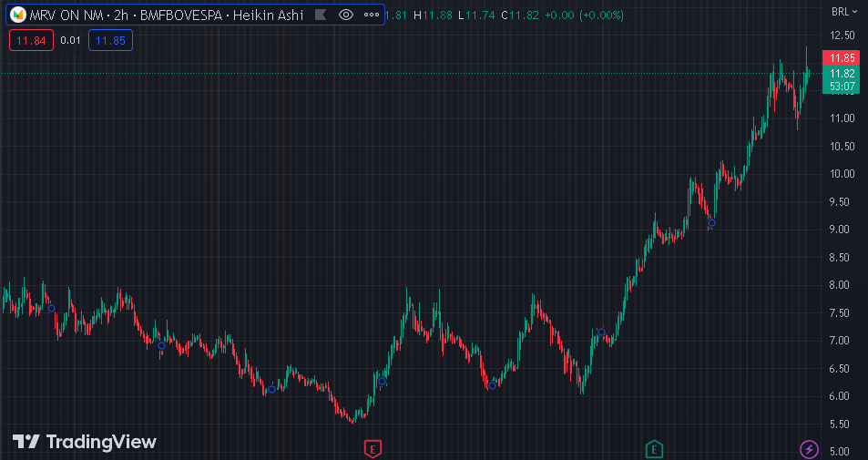
Task: Click the C11.82 close value in legend
Action: click(520, 15)
